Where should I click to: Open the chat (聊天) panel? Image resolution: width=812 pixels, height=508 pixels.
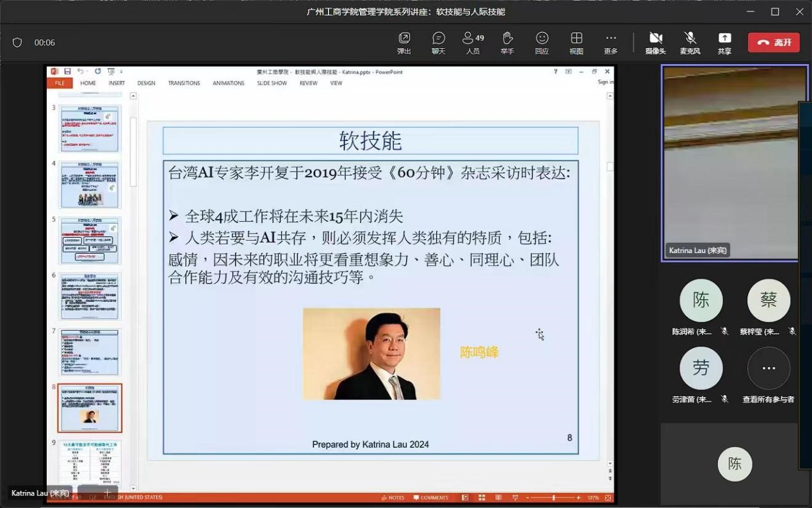438,42
